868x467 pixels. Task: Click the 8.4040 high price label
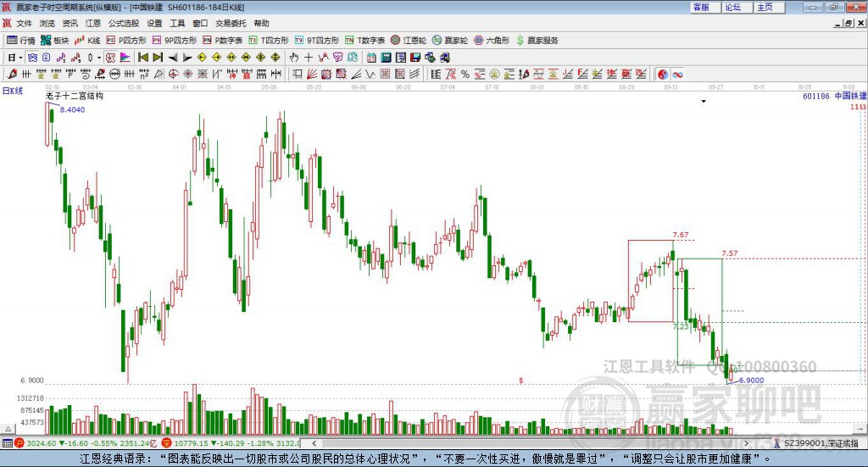[73, 109]
